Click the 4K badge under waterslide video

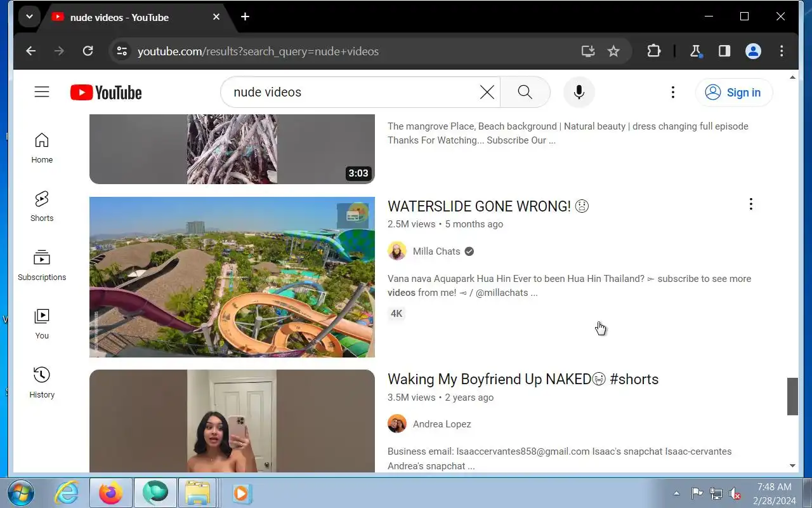point(396,314)
